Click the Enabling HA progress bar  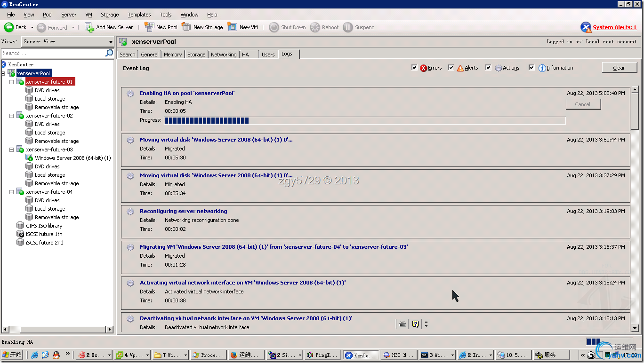(364, 120)
